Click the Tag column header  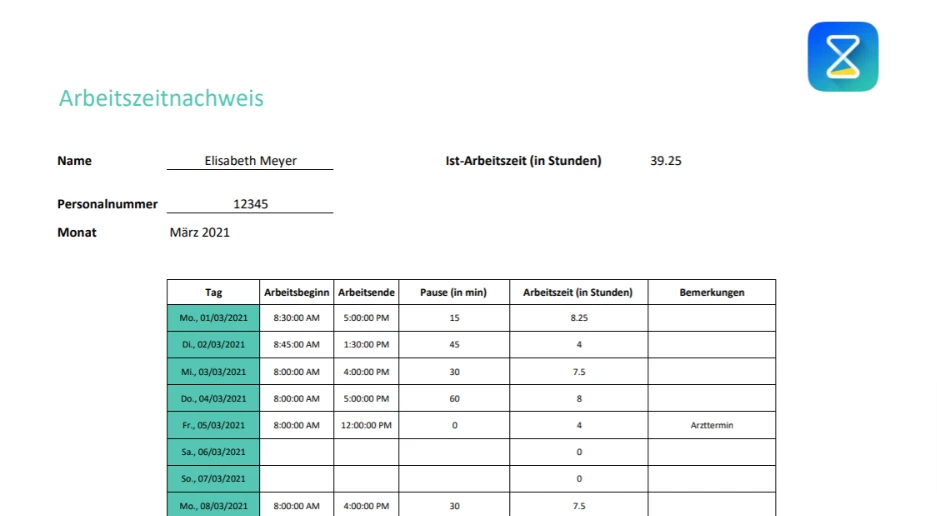[213, 292]
